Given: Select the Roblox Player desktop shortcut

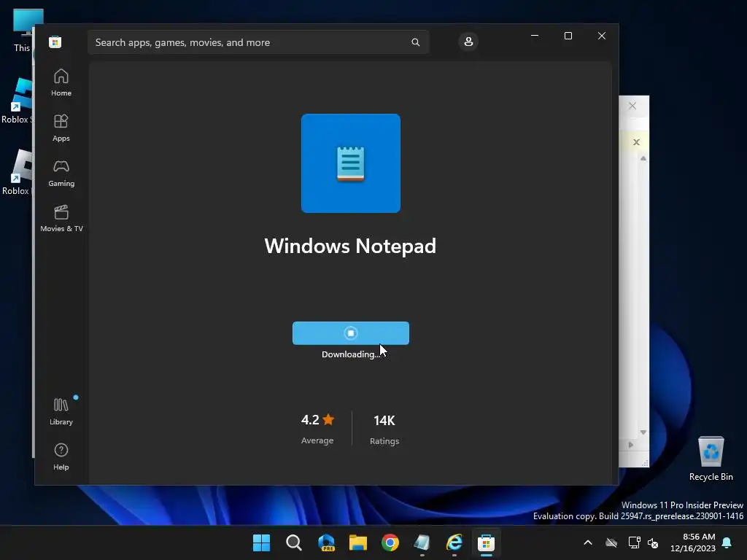Looking at the screenshot, I should coord(18,172).
